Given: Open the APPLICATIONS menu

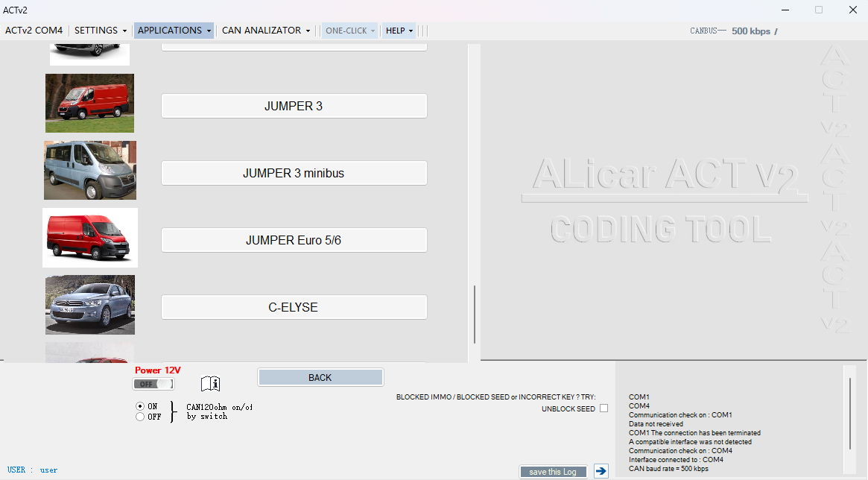Looking at the screenshot, I should pos(173,31).
